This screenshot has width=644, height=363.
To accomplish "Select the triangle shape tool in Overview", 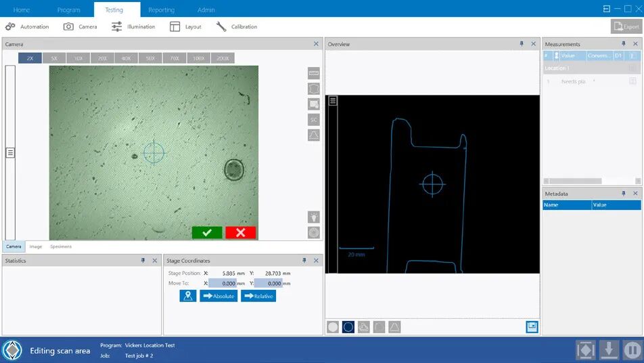I will 394,327.
